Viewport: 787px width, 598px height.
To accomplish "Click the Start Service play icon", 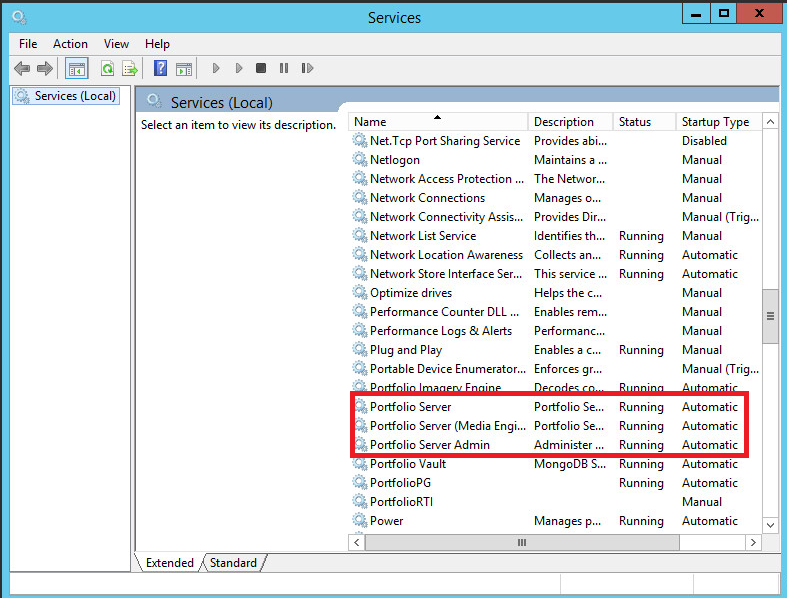I will [x=216, y=68].
